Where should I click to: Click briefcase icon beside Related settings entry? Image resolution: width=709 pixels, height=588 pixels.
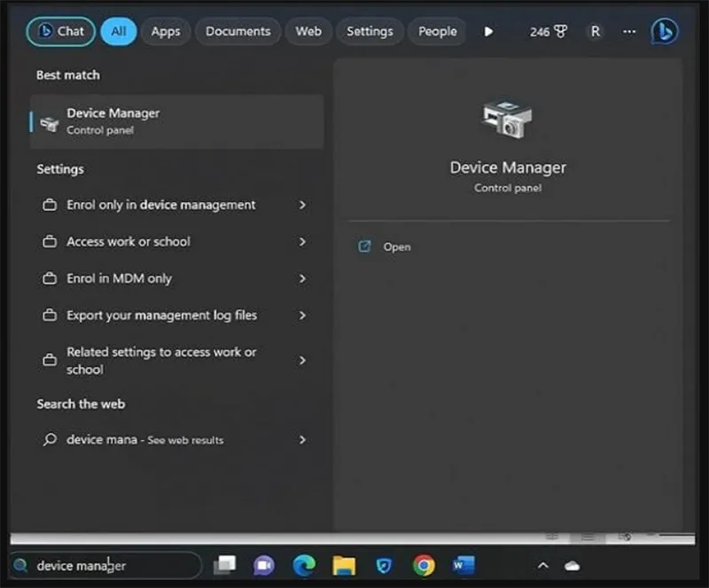tap(50, 360)
